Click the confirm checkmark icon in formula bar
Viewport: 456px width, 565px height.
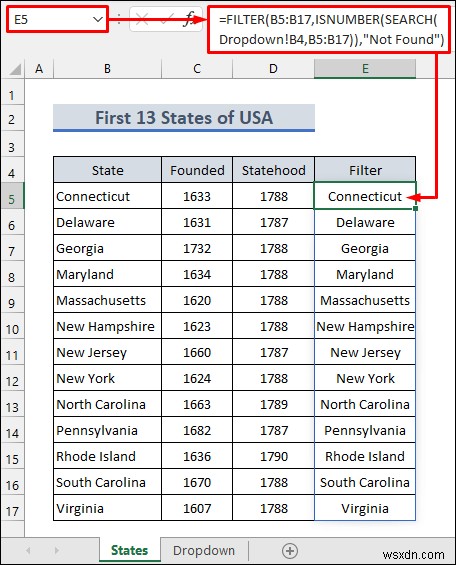(166, 19)
